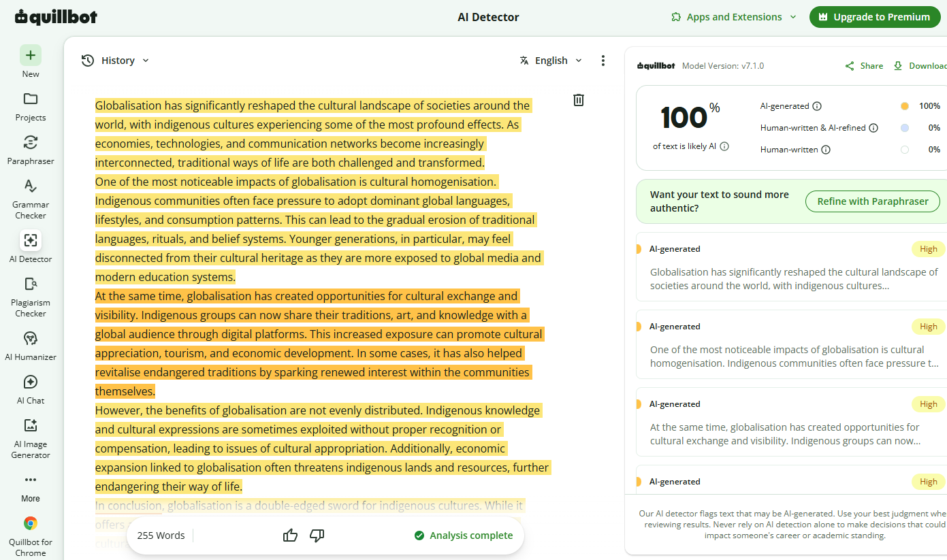This screenshot has height=560, width=947.
Task: Open the Grammar Checker tool
Action: click(31, 198)
